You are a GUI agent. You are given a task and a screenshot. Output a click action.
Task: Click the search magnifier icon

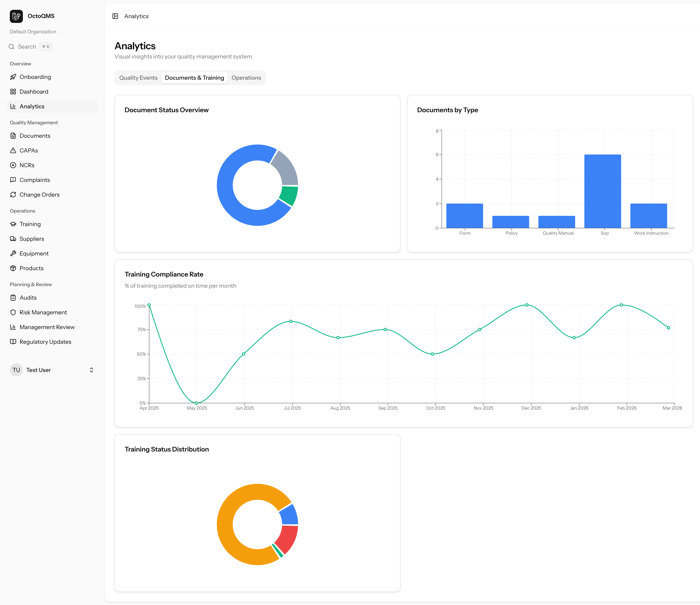[11, 47]
